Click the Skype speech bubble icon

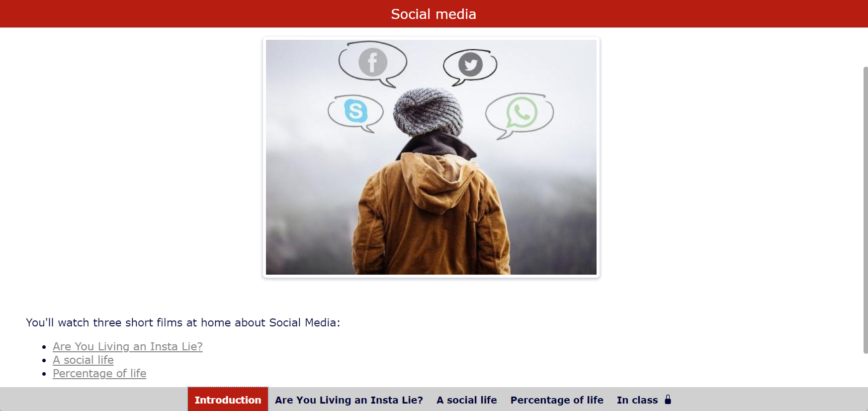[355, 113]
